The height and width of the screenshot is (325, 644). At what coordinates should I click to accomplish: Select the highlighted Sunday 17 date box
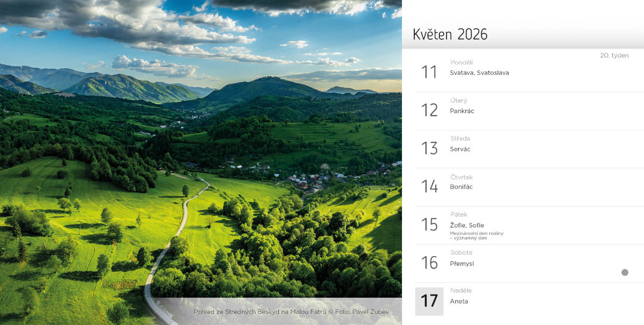coord(429,301)
